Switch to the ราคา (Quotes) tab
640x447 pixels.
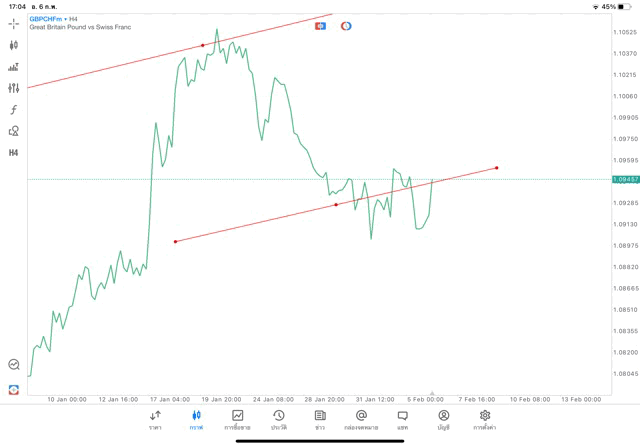[x=155, y=419]
